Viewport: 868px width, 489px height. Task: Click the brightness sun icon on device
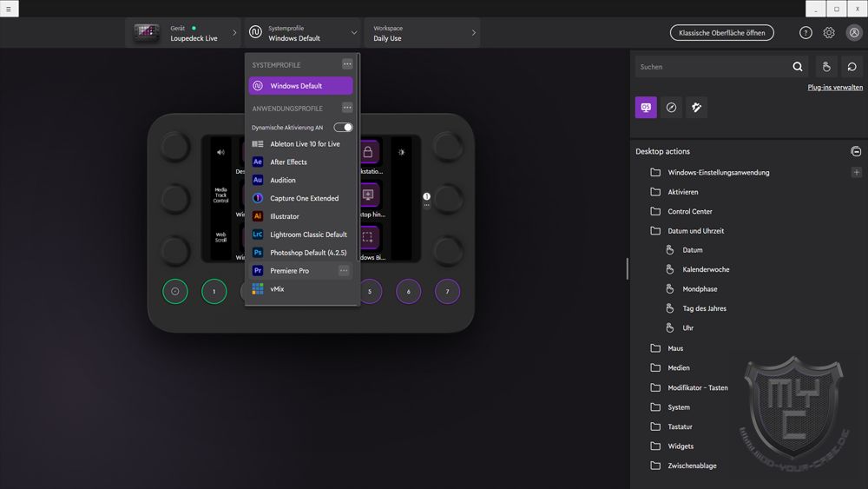pos(401,152)
